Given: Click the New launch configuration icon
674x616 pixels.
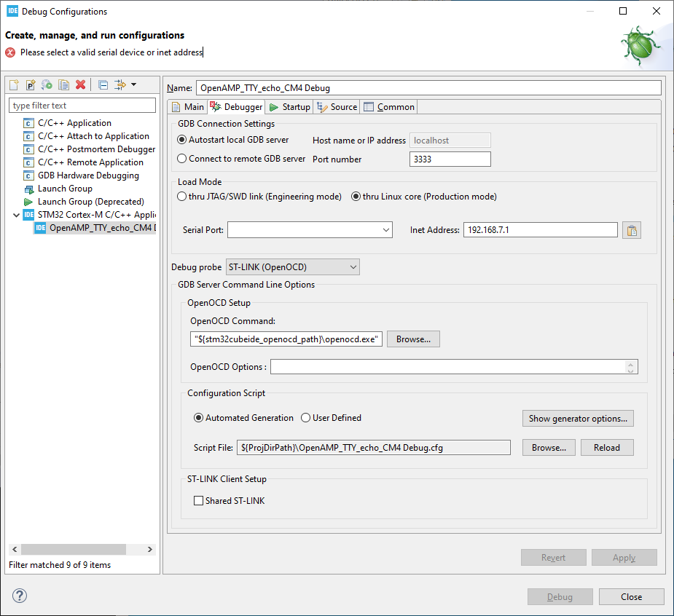Looking at the screenshot, I should [x=14, y=84].
